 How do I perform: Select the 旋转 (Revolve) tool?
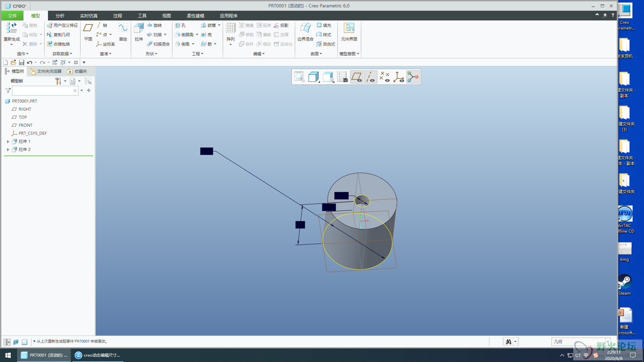(x=154, y=25)
